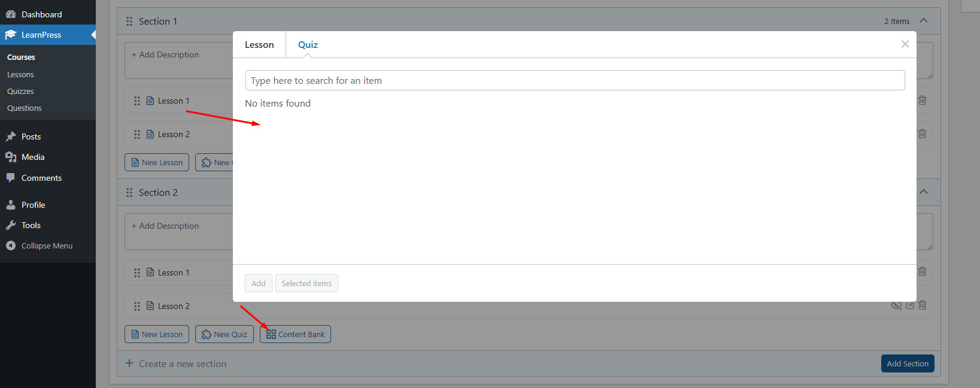
Task: Click the edit icon for Section 2 Lesson 2
Action: pyautogui.click(x=910, y=305)
